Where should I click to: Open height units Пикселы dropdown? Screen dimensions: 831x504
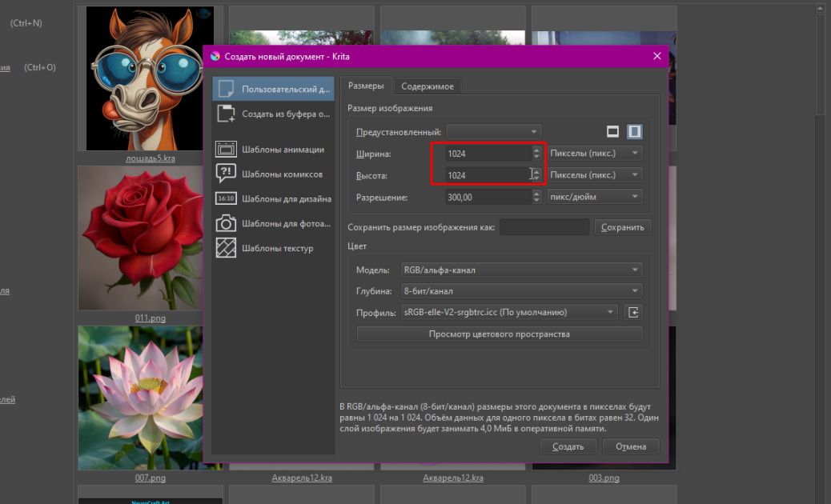[595, 174]
